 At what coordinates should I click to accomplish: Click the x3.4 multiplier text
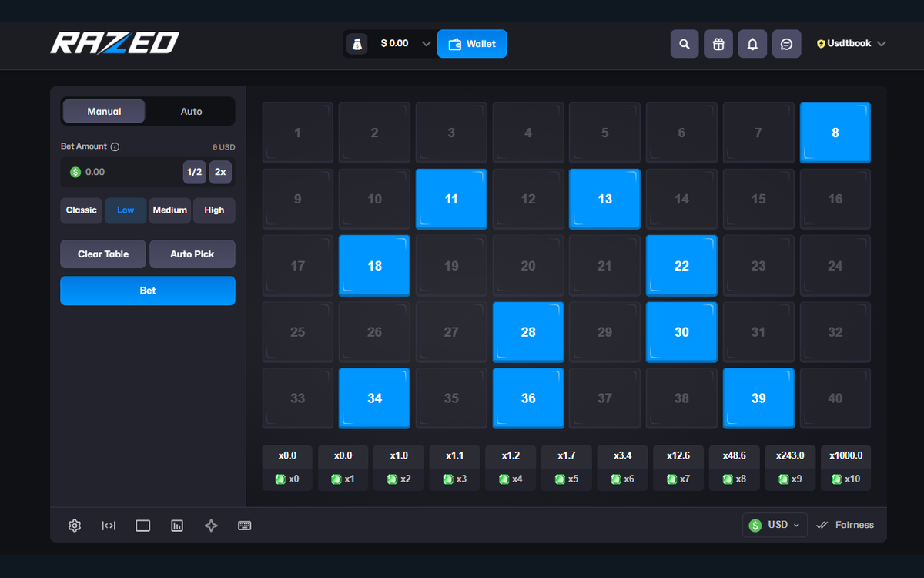622,455
